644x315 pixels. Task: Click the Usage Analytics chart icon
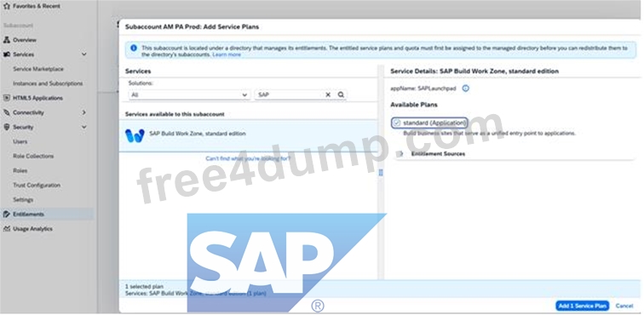[7, 229]
